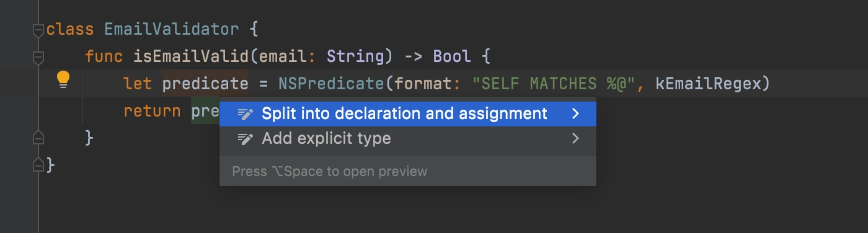The height and width of the screenshot is (233, 868).
Task: Collapse the EmailValidator class fold marker
Action: coord(38,29)
